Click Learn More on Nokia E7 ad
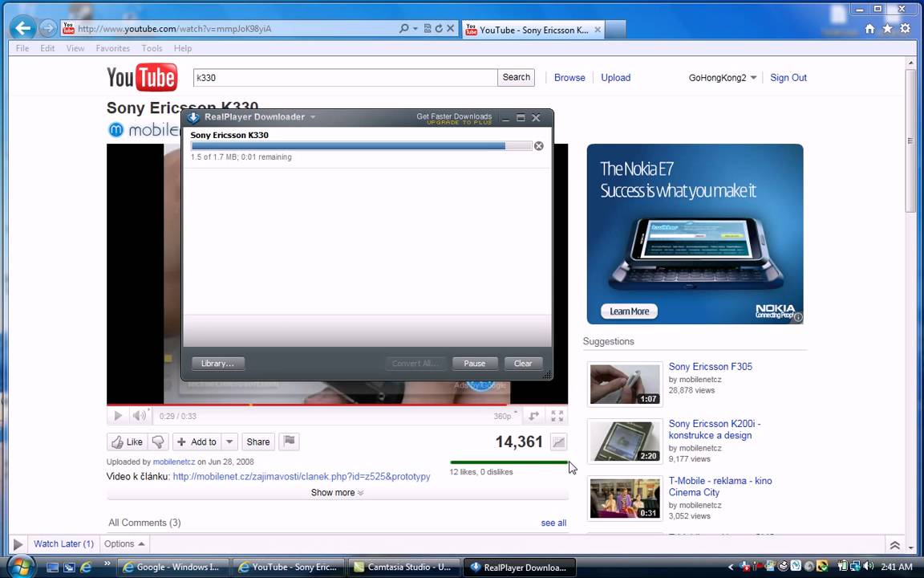This screenshot has width=924, height=578. [x=630, y=311]
